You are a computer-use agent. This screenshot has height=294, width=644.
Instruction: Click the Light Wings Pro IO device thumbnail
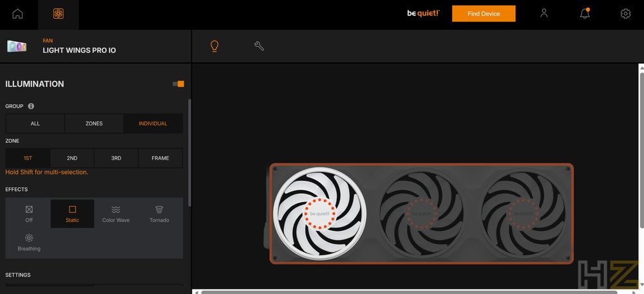17,46
